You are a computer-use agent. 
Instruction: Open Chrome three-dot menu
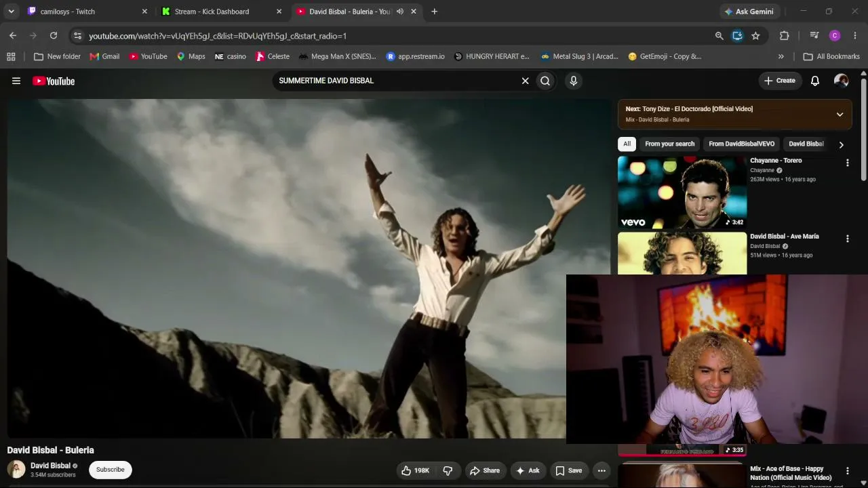tap(855, 36)
